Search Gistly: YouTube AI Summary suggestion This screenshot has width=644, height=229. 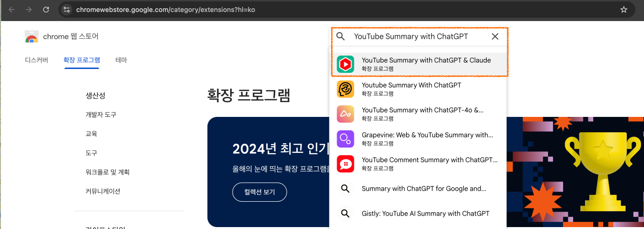[x=418, y=214]
